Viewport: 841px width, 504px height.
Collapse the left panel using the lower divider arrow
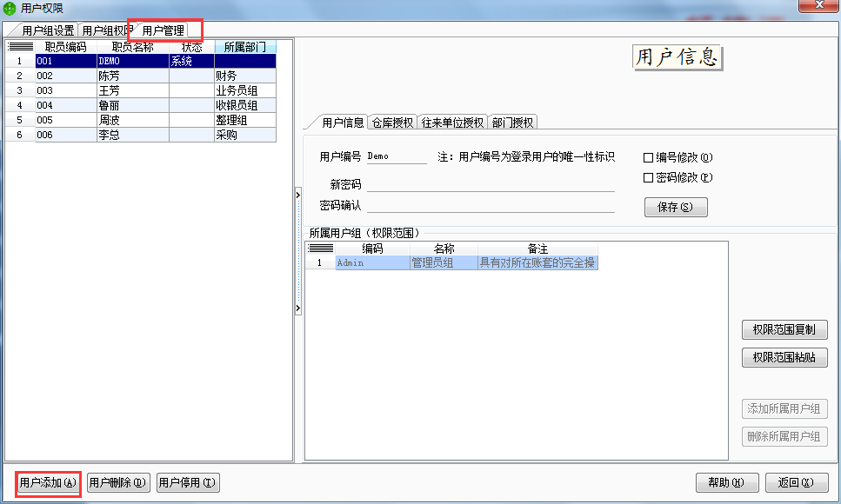(x=298, y=308)
